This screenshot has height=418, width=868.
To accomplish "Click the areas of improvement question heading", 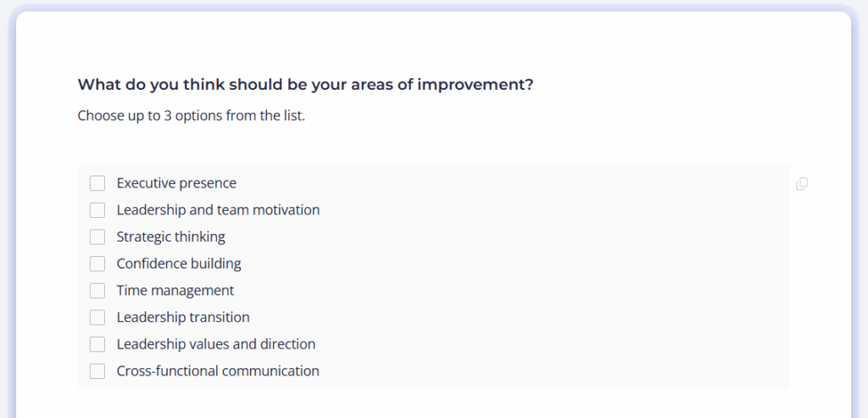I will 305,85.
